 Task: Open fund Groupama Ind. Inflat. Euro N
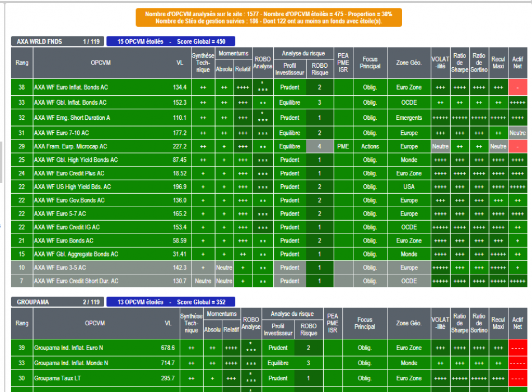tap(69, 348)
